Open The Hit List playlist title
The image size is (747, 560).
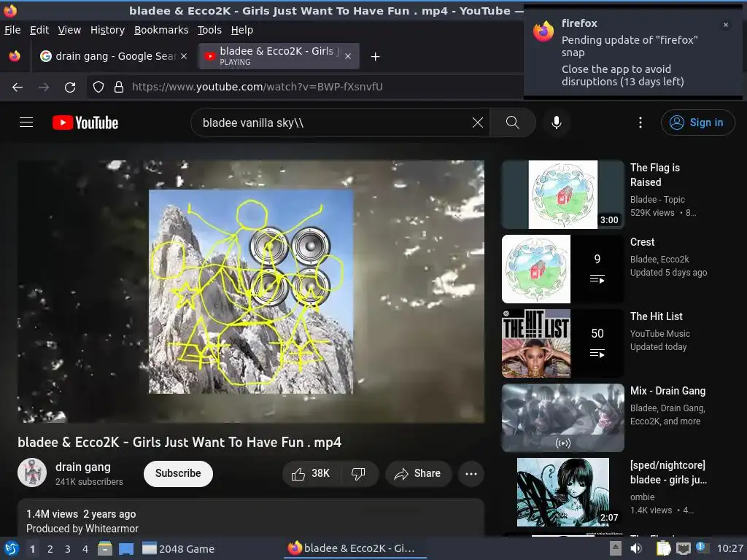click(x=656, y=316)
